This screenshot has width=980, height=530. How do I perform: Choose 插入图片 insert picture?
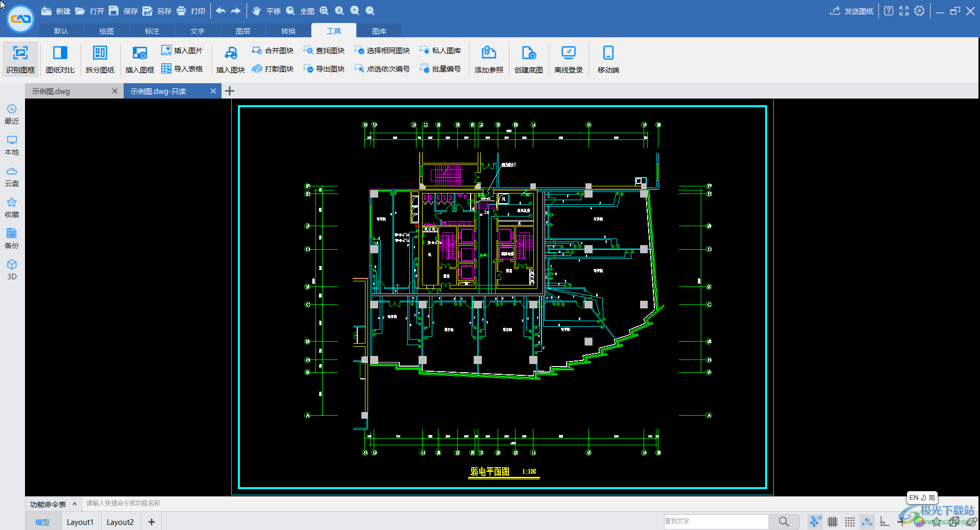coord(182,51)
